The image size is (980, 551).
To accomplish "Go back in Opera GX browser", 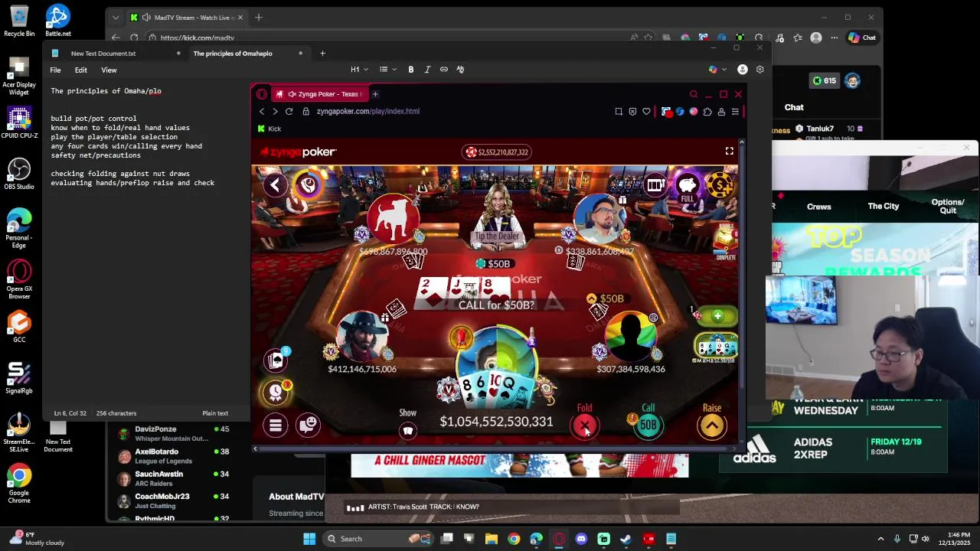I will 262,111.
